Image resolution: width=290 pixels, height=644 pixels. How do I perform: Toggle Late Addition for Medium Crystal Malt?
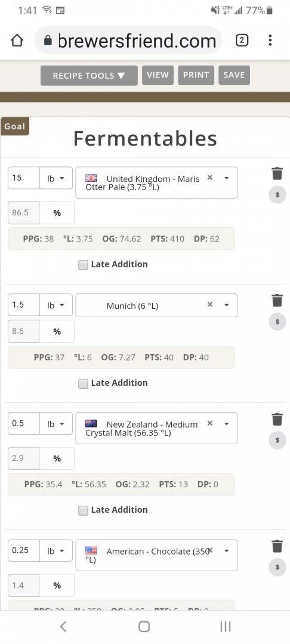[84, 510]
